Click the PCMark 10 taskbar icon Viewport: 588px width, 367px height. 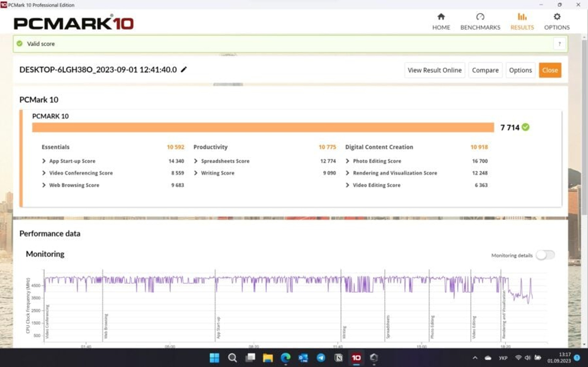pyautogui.click(x=356, y=358)
